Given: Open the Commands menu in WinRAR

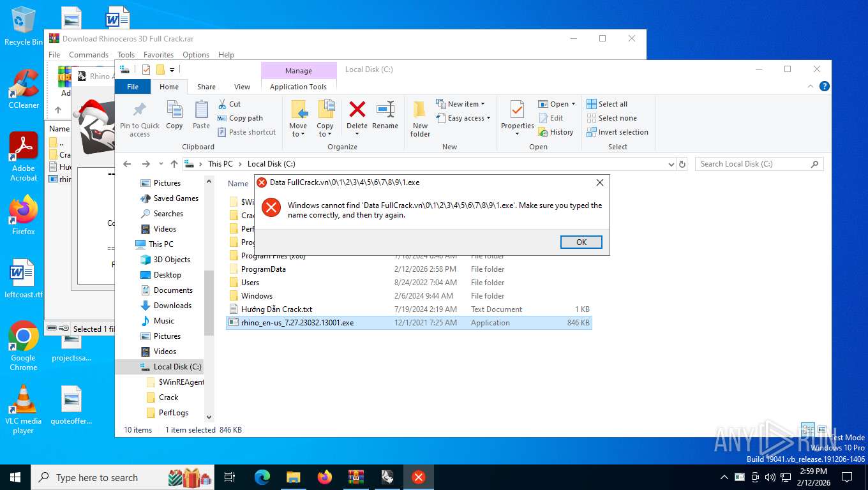Looking at the screenshot, I should 89,55.
